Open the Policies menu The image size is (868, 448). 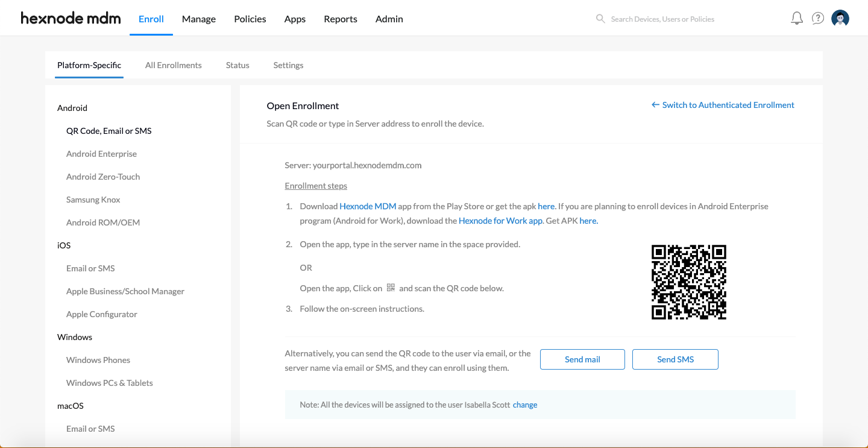point(250,19)
